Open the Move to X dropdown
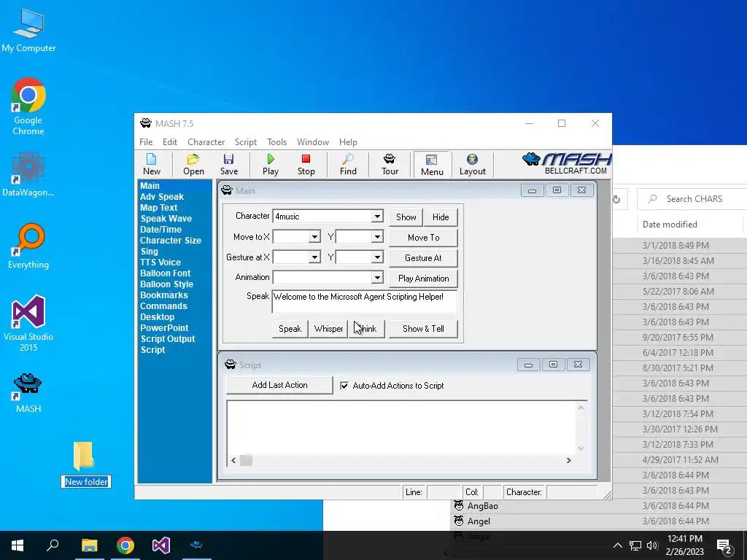747x560 pixels. tap(314, 237)
